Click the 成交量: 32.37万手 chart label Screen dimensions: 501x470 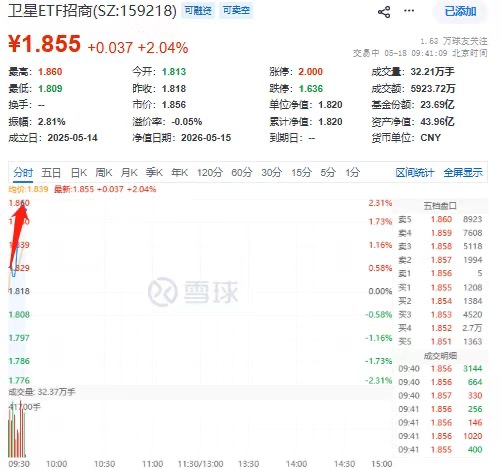click(42, 392)
